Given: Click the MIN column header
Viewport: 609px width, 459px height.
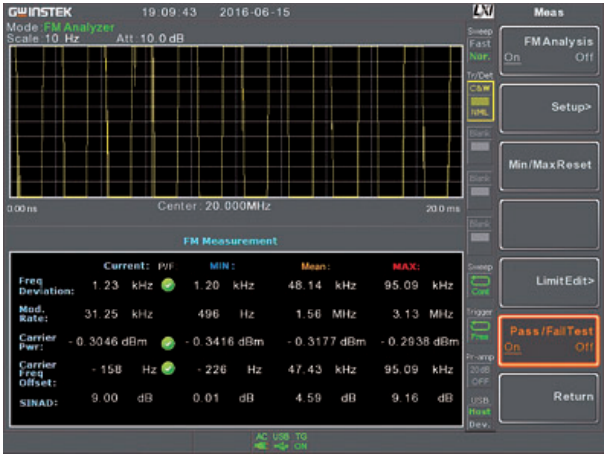Looking at the screenshot, I should coord(222,266).
